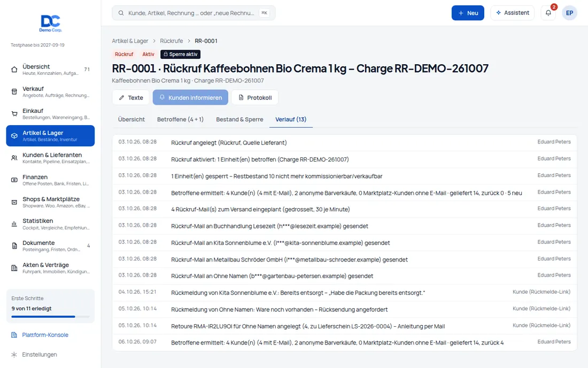Click the red Rückruf badge
Viewport: 588px width, 368px height.
124,55
